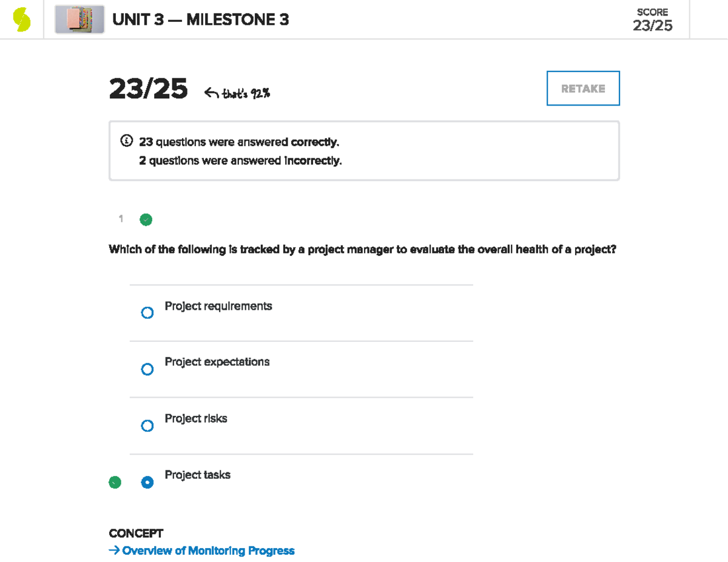Click the CONCEPT heading
Viewport: 728px width, 562px height.
click(136, 533)
